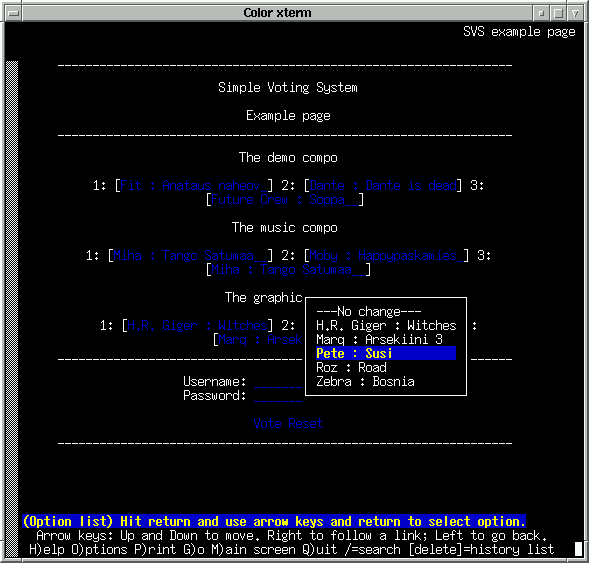Click the 'Color xterm' title bar text
This screenshot has height=563, width=589.
[x=277, y=13]
